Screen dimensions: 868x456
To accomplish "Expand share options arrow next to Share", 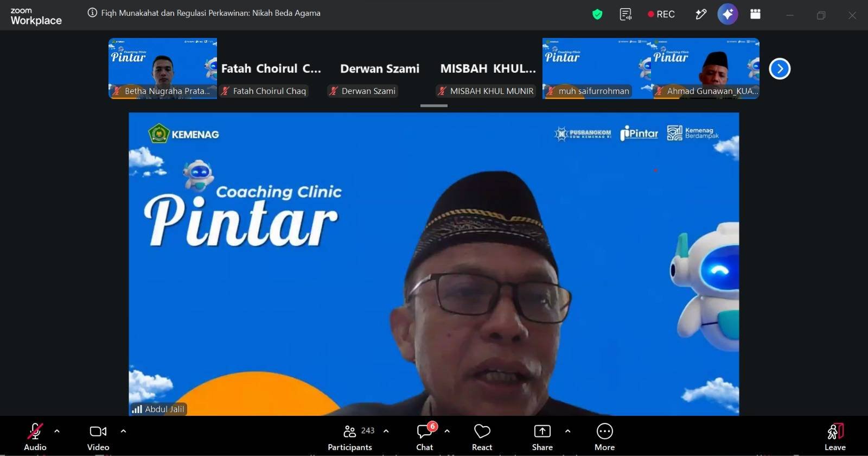I will click(567, 431).
